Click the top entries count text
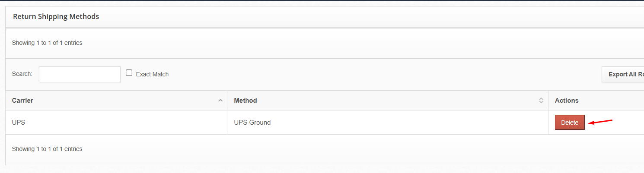 click(47, 43)
